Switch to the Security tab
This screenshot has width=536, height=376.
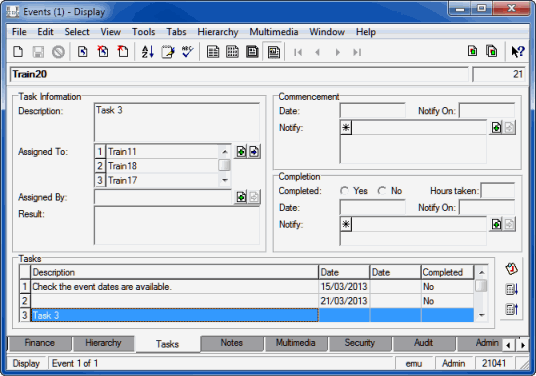360,343
